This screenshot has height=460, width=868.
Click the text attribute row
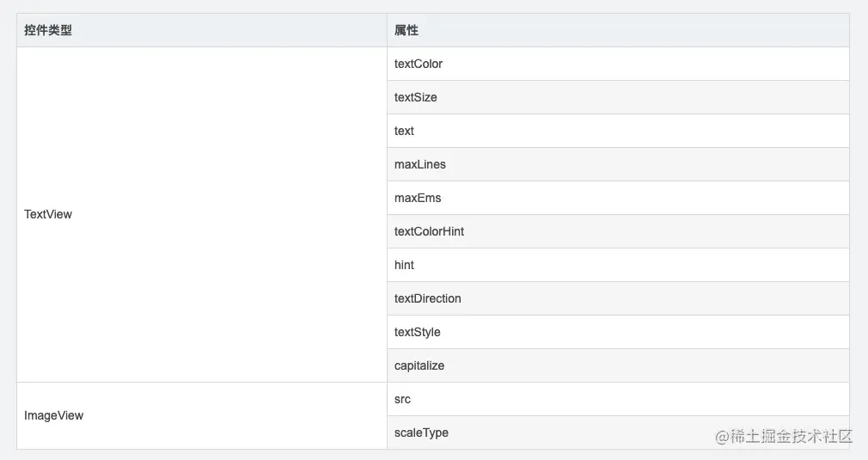[x=404, y=131]
